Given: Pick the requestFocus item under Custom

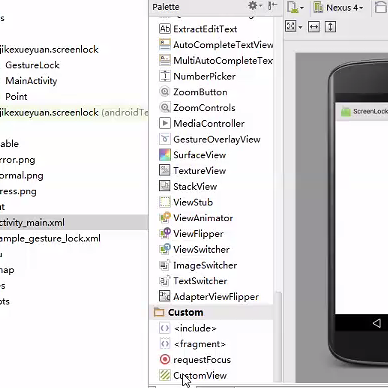Looking at the screenshot, I should point(195,360).
